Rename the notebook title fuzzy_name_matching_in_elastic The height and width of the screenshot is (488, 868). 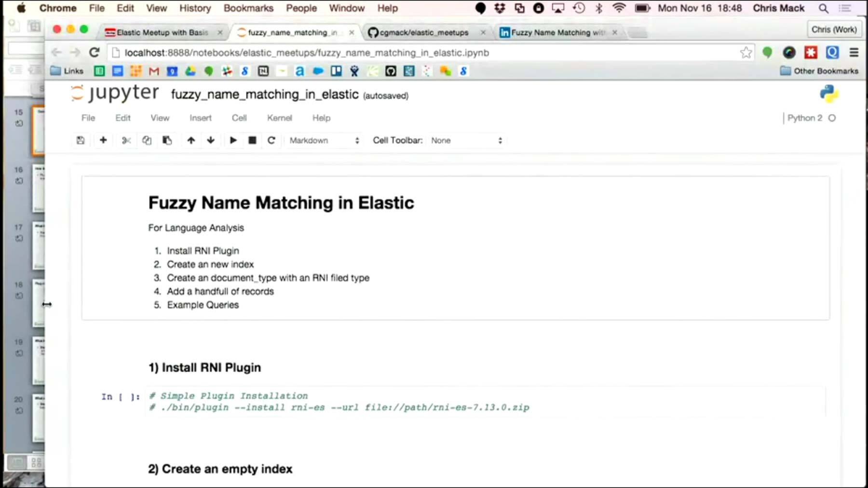(x=265, y=95)
